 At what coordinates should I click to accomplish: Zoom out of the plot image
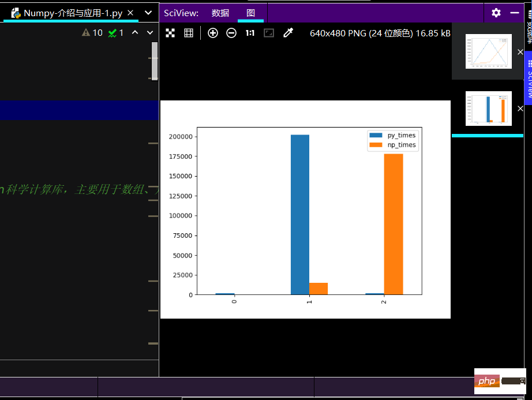tap(231, 33)
